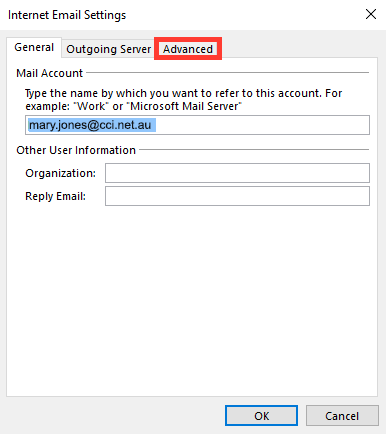Viewport: 386px width, 434px height.
Task: Close the Internet Email Settings window
Action: point(371,15)
